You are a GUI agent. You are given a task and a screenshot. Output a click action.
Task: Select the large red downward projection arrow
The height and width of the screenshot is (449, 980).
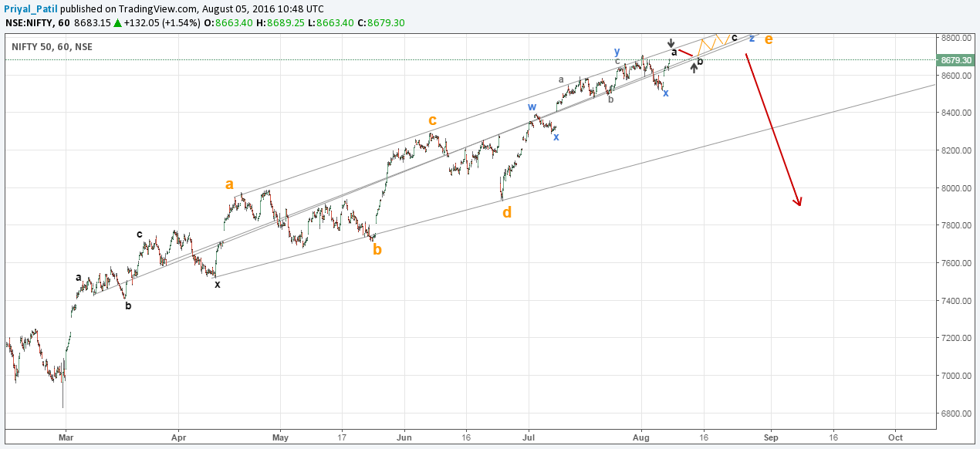pos(772,130)
